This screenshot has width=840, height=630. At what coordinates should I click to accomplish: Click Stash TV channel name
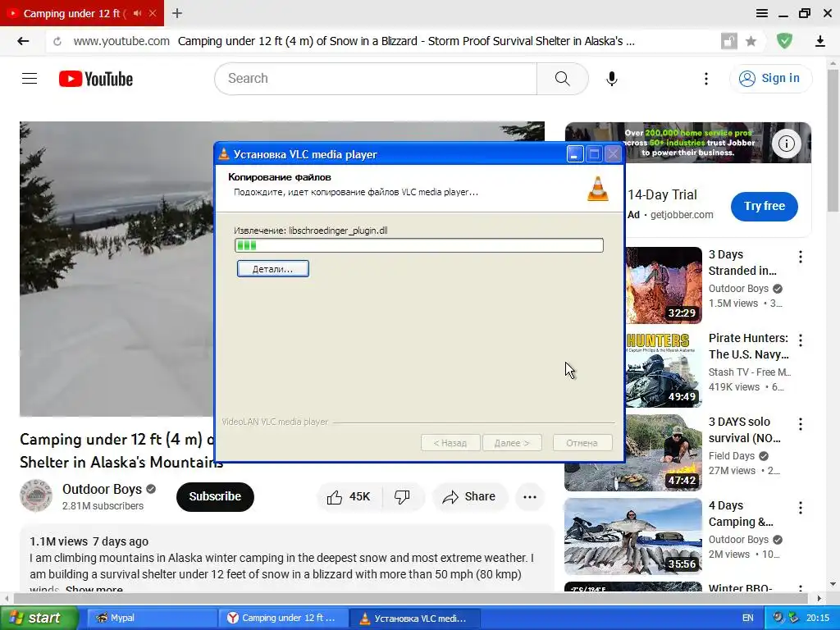coord(750,372)
